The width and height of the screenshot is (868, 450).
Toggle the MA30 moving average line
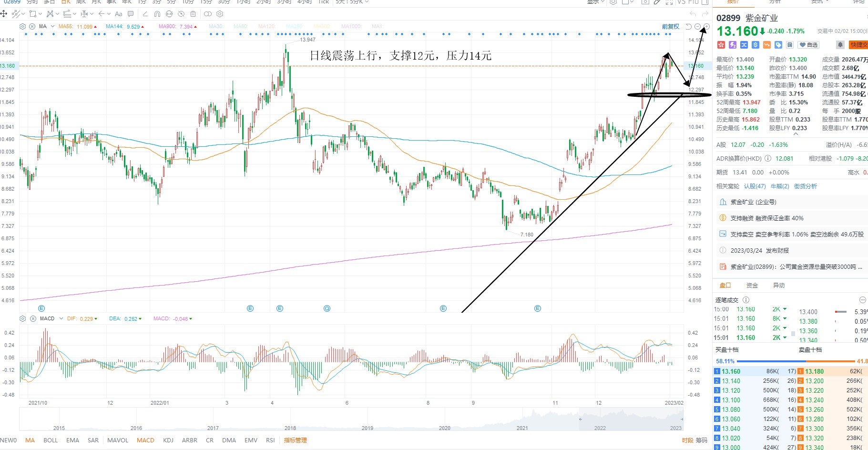pyautogui.click(x=215, y=26)
